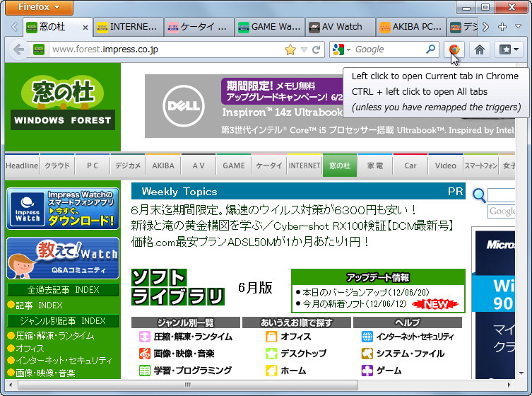Open the GAME navigation item
This screenshot has height=396, width=532.
tap(234, 165)
